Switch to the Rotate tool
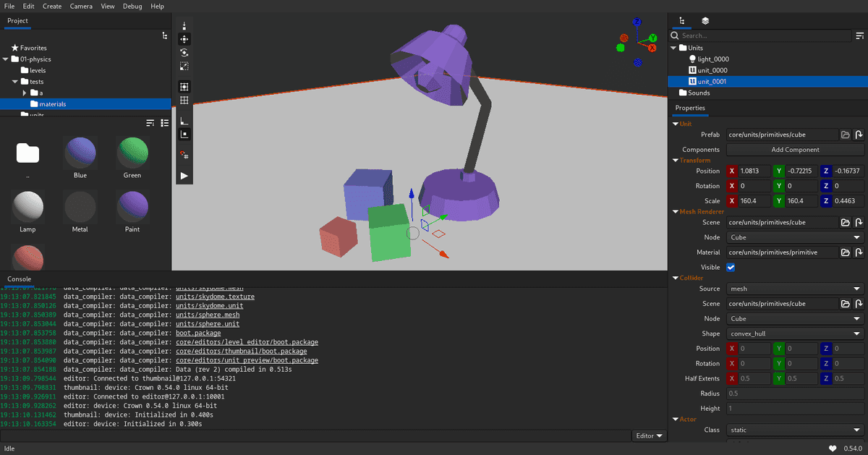The image size is (868, 455). pyautogui.click(x=184, y=53)
